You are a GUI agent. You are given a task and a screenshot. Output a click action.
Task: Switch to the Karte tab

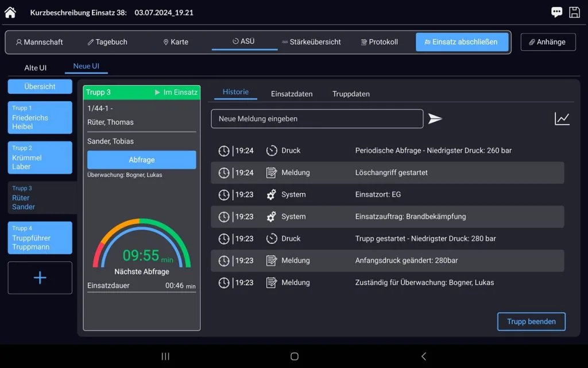(x=176, y=42)
